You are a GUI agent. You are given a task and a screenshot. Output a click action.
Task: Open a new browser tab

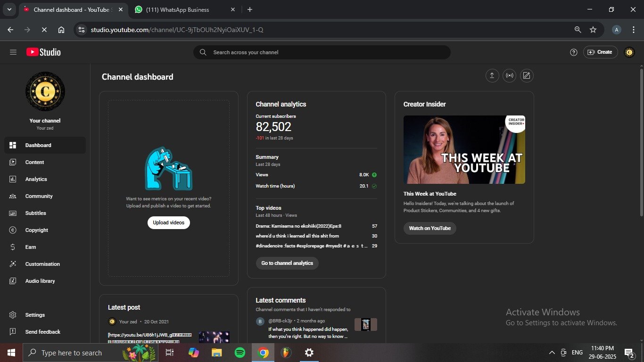click(x=250, y=9)
